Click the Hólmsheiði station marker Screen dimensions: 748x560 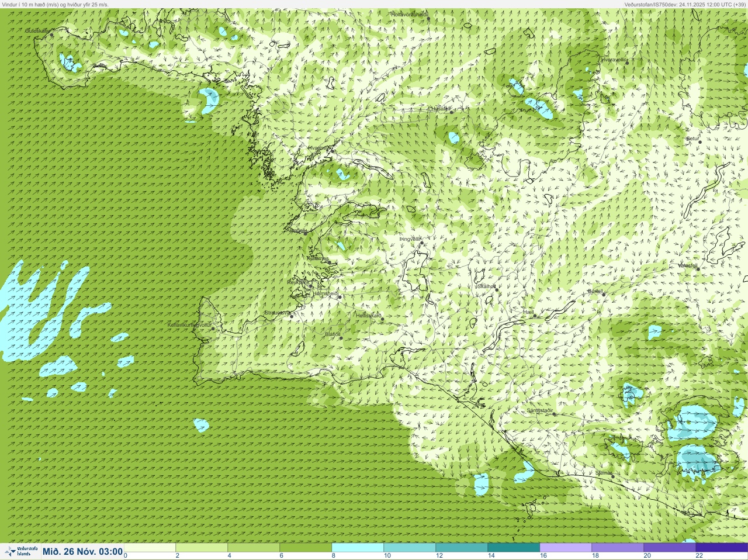(339, 297)
